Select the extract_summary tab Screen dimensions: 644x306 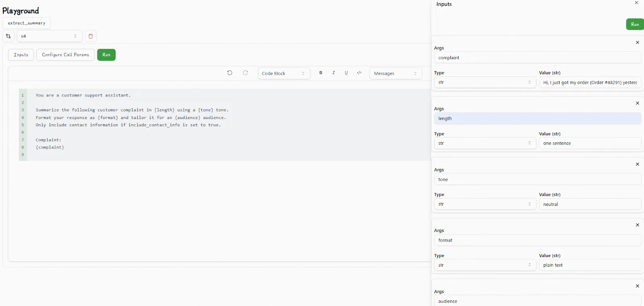pos(27,23)
